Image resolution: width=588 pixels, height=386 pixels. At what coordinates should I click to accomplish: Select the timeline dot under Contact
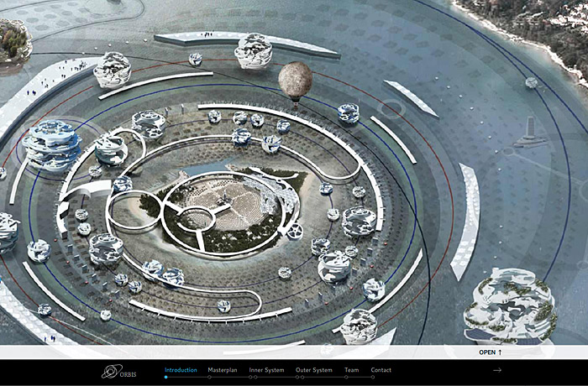tap(371, 378)
